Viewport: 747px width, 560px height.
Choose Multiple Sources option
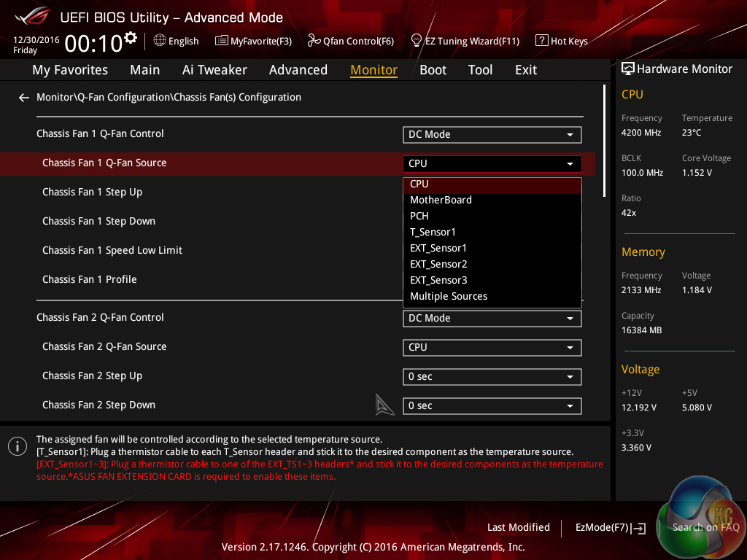pyautogui.click(x=492, y=296)
